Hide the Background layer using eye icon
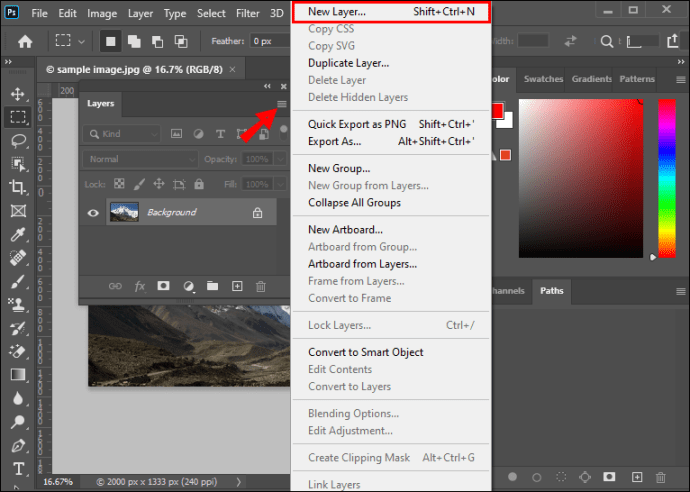690x492 pixels. (94, 213)
